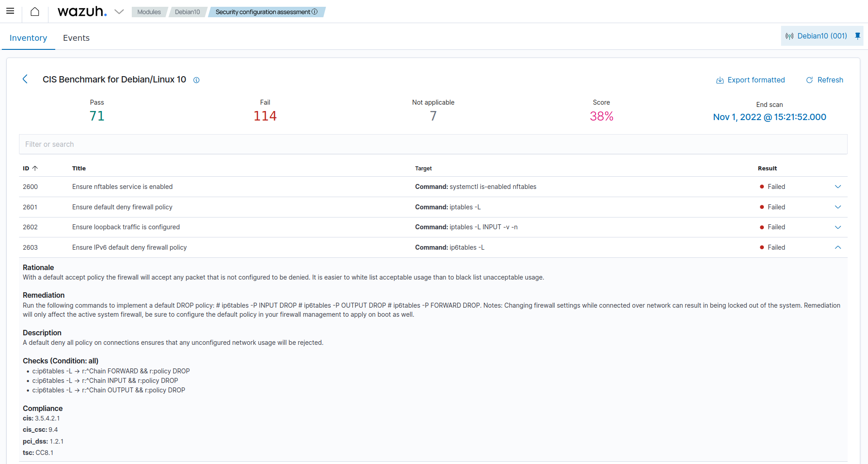The width and height of the screenshot is (868, 464).
Task: Click the pin icon to unpin agent
Action: click(x=857, y=36)
